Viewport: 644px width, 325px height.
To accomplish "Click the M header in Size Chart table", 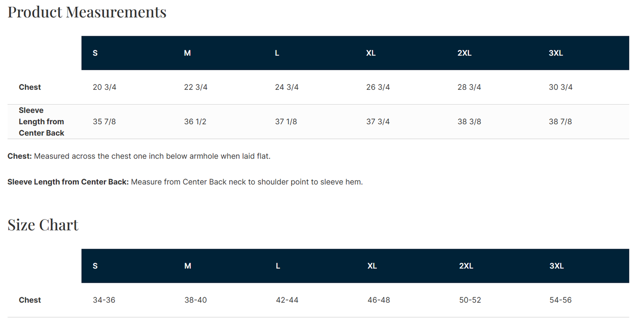I will tap(188, 266).
